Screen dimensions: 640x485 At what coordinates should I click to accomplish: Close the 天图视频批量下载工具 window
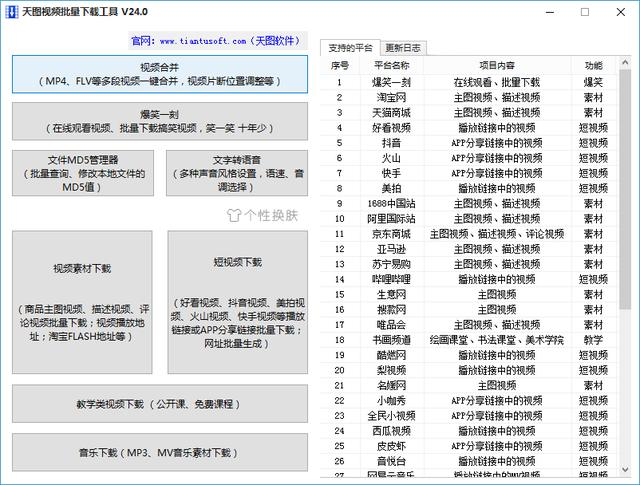click(620, 12)
